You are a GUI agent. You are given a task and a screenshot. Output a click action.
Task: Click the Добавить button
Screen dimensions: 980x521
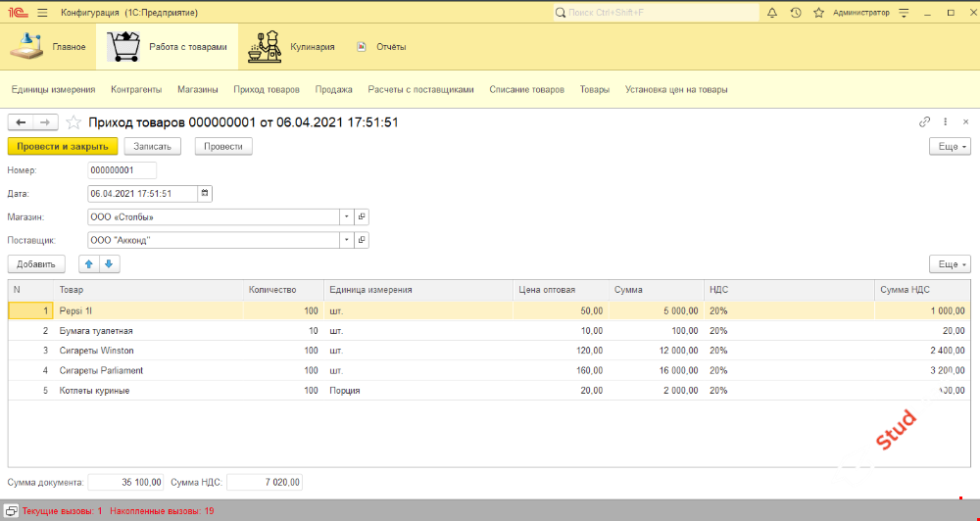(x=36, y=264)
